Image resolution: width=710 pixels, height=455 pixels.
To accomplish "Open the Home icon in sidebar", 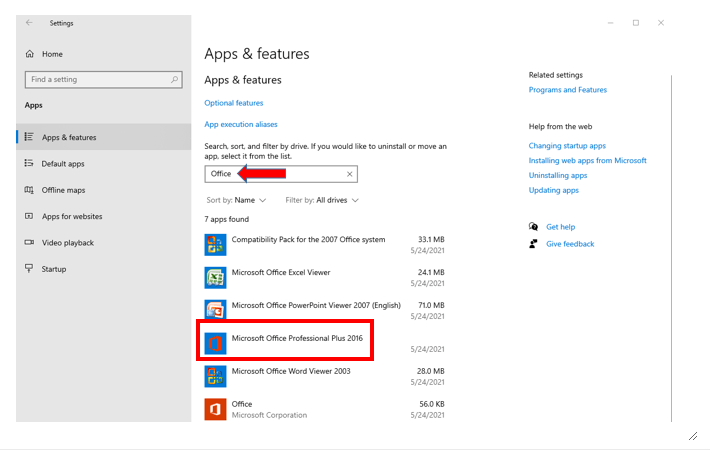I will point(29,54).
